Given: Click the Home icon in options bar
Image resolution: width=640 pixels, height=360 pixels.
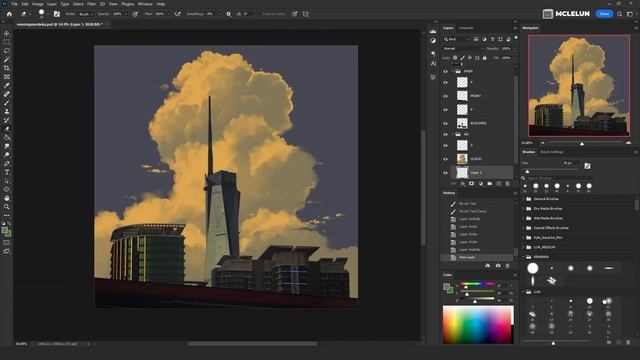Looking at the screenshot, I should (9, 14).
